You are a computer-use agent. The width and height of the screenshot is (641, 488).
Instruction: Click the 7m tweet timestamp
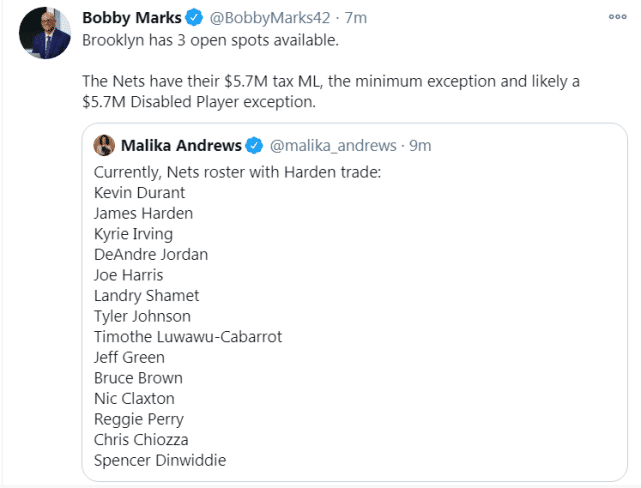(x=356, y=19)
